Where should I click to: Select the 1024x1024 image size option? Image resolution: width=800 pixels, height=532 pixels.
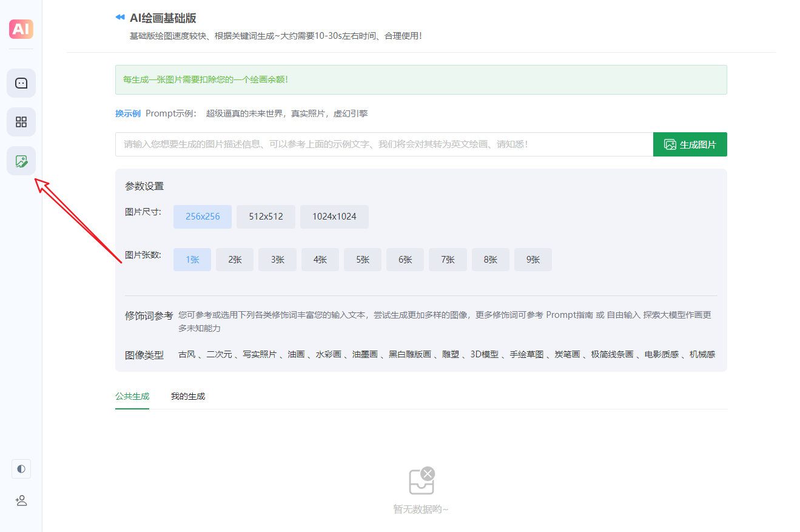[x=334, y=217]
